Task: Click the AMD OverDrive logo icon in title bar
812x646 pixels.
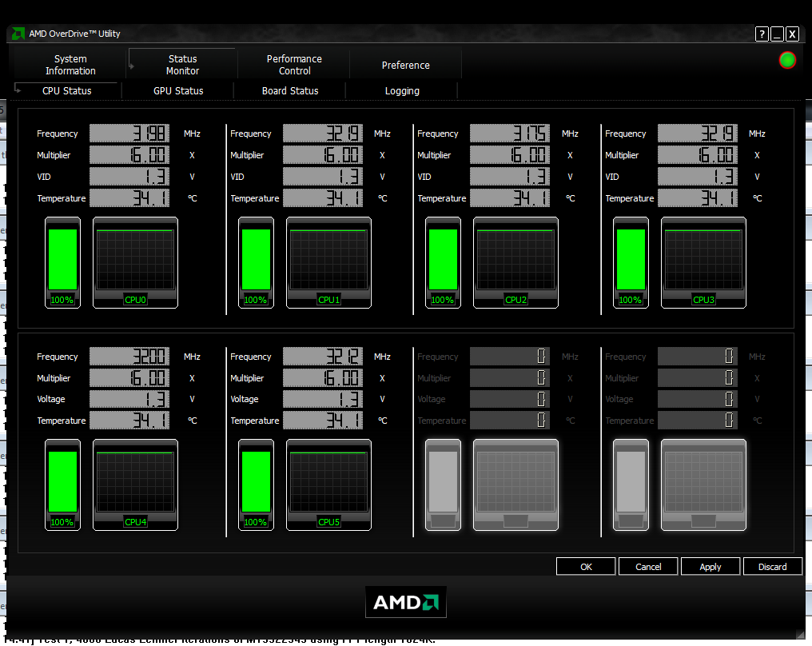Action: point(18,34)
